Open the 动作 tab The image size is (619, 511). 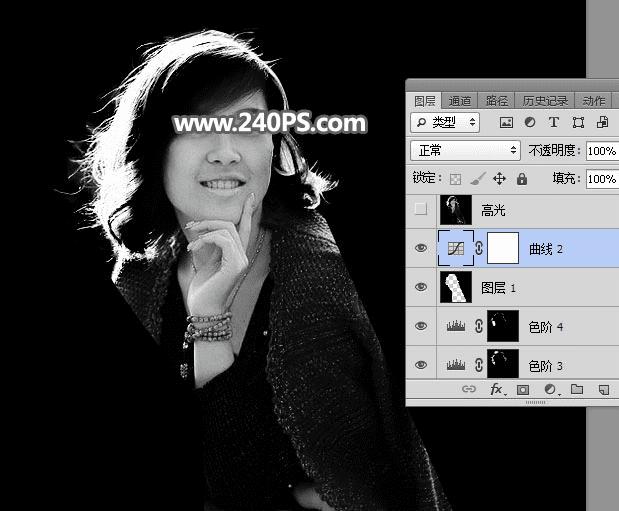(x=593, y=101)
